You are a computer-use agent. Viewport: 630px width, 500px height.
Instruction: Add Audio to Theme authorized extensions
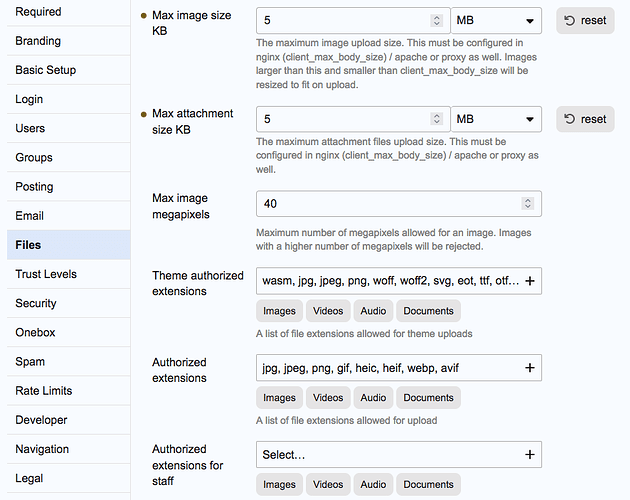[373, 311]
